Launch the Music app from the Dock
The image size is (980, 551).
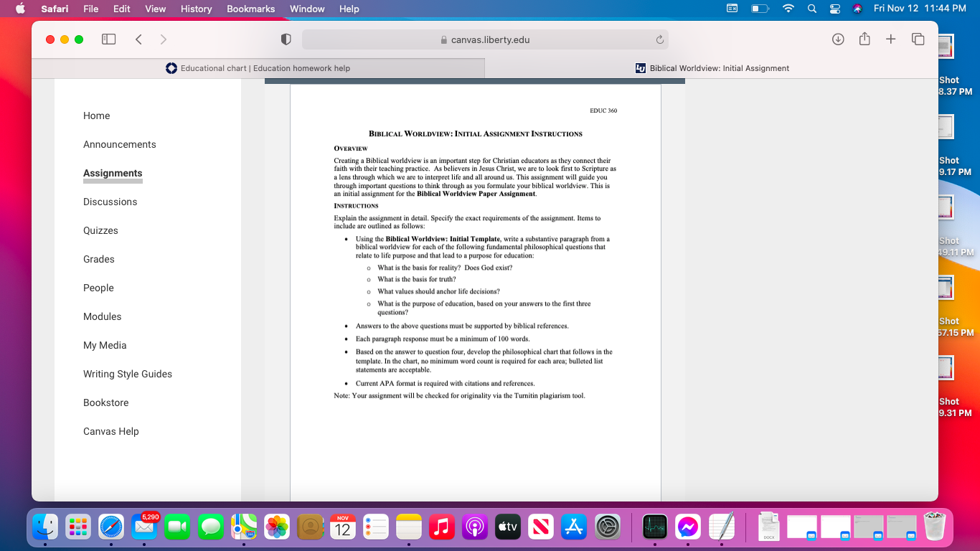442,527
